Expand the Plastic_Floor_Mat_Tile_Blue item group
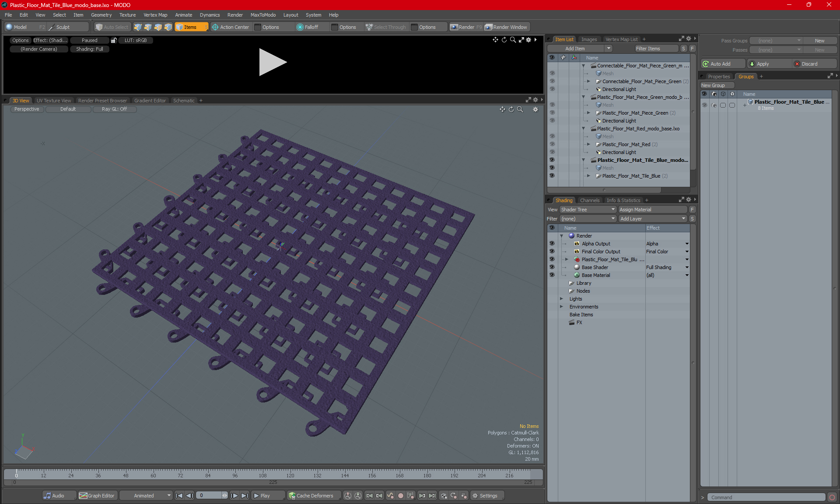This screenshot has height=504, width=840. point(588,176)
